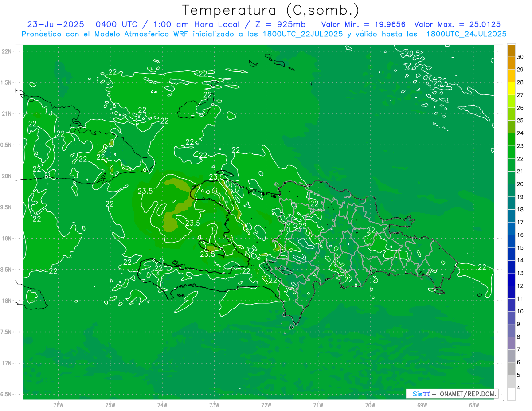Viewport: 532px width, 411px height.
Task: Click the '6.5N' latitude axis label
Action: (x=7, y=394)
